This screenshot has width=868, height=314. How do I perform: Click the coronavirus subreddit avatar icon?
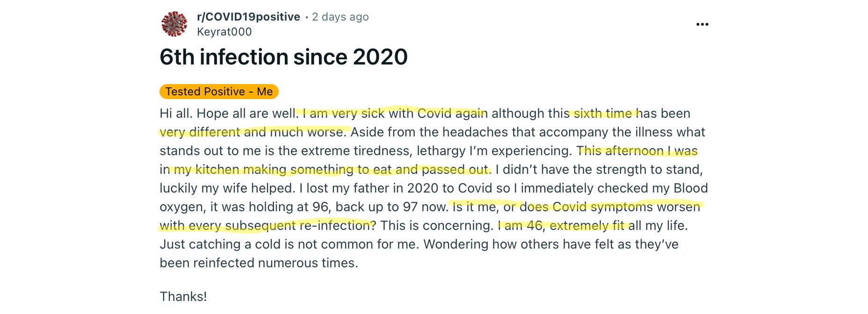coord(174,24)
